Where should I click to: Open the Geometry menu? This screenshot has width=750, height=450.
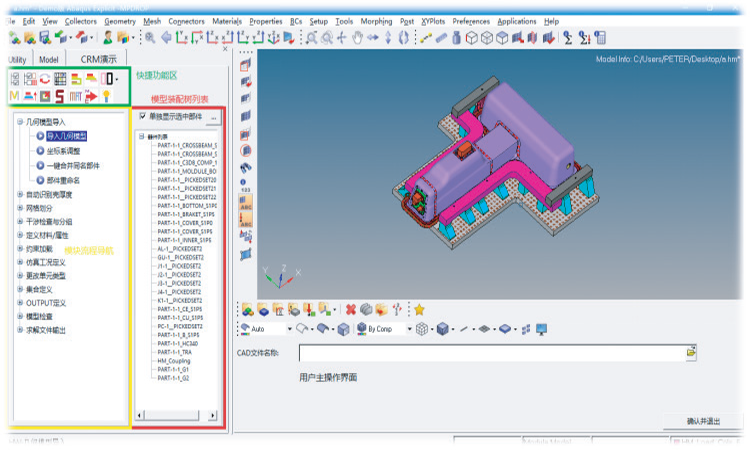(119, 20)
